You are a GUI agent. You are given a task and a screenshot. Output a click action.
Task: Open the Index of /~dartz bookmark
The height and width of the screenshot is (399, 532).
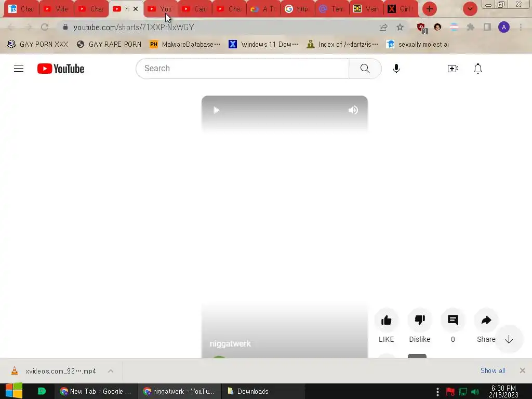(342, 44)
